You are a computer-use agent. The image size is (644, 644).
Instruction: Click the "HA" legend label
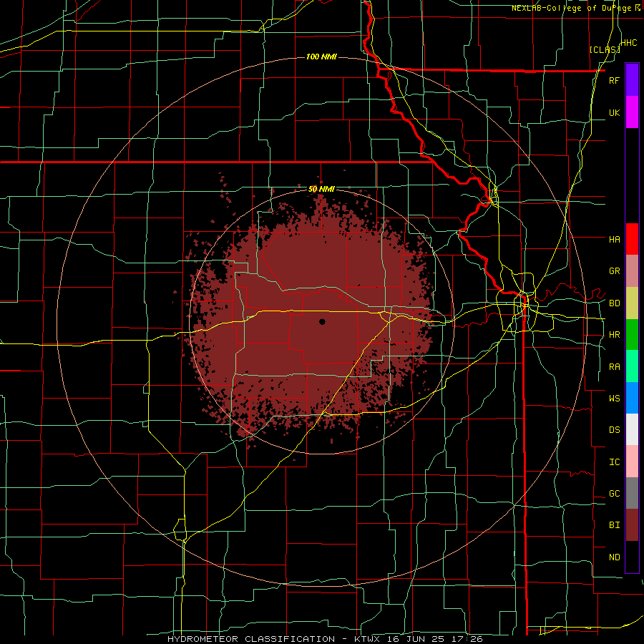tap(614, 239)
